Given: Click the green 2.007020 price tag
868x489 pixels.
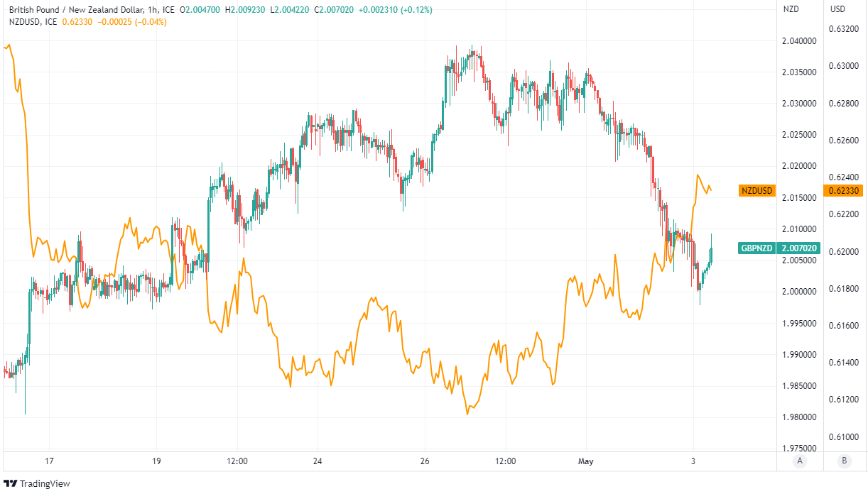Looking at the screenshot, I should pyautogui.click(x=800, y=248).
